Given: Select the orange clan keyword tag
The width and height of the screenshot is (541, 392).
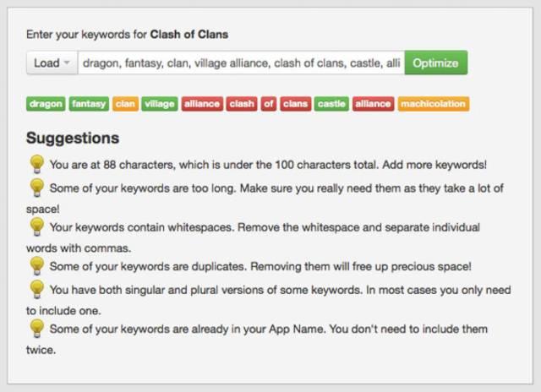Looking at the screenshot, I should tap(125, 104).
